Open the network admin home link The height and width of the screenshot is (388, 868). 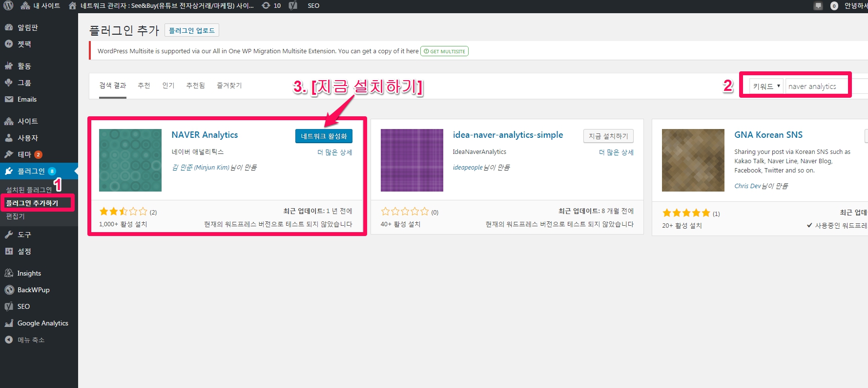(x=161, y=6)
